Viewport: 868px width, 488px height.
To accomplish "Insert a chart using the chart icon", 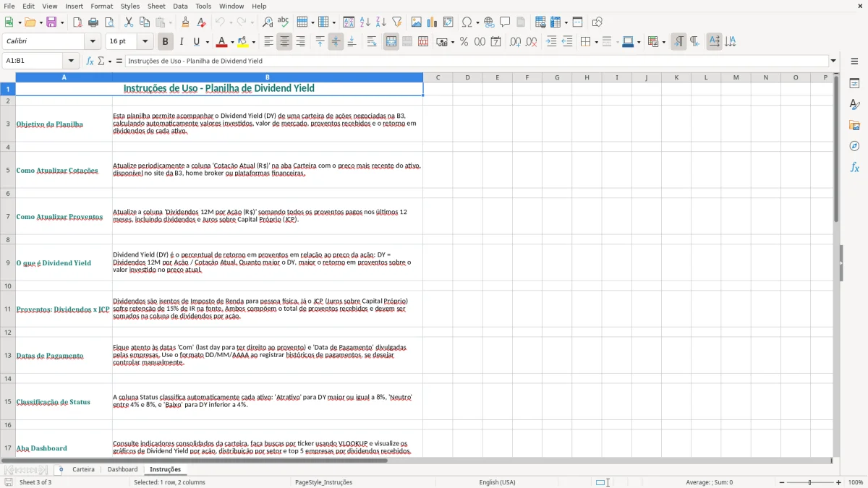I will [433, 22].
